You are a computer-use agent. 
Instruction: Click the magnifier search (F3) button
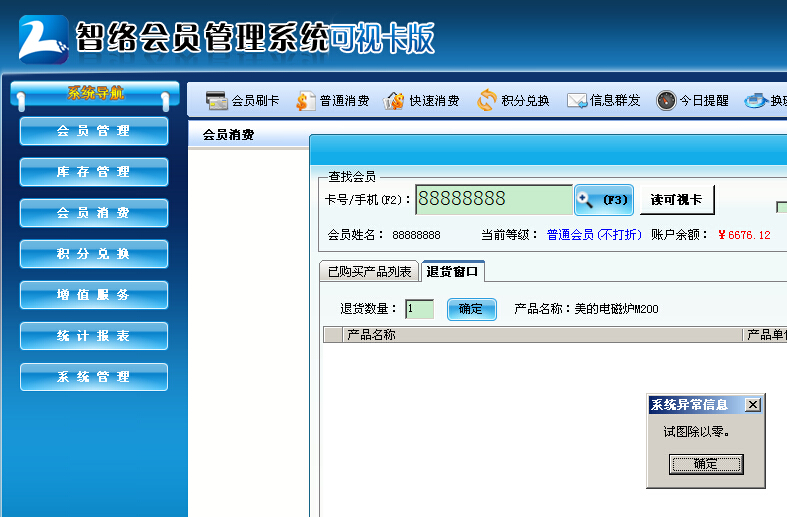(x=603, y=200)
